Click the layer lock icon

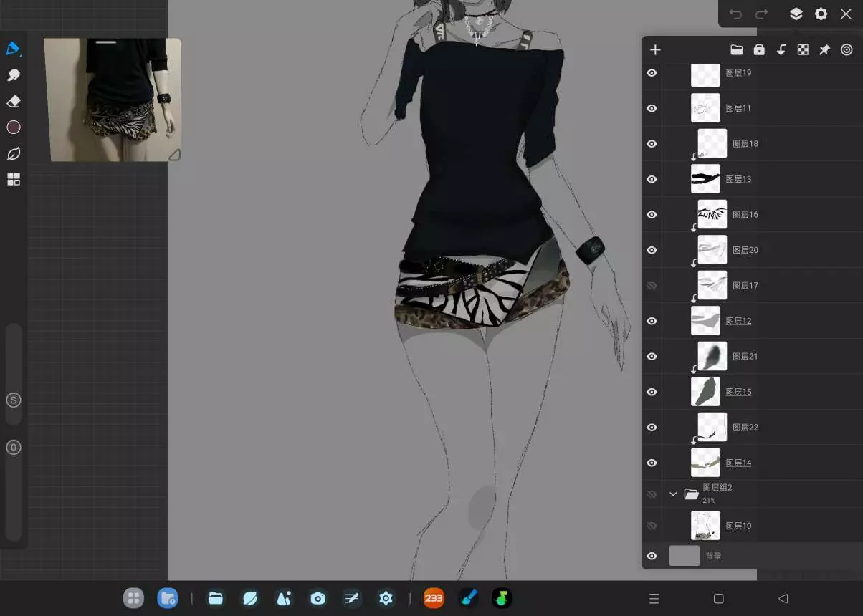[x=759, y=49]
